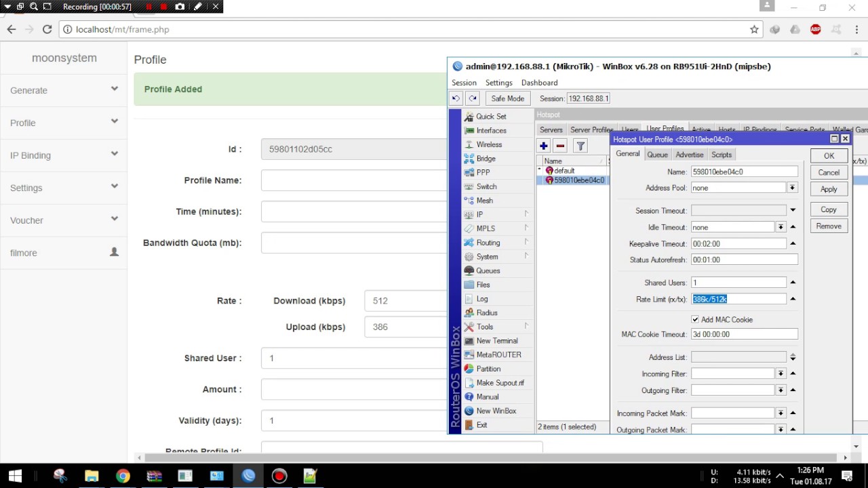Open the Adblock Plus extension icon
The image size is (868, 488).
coord(816,29)
